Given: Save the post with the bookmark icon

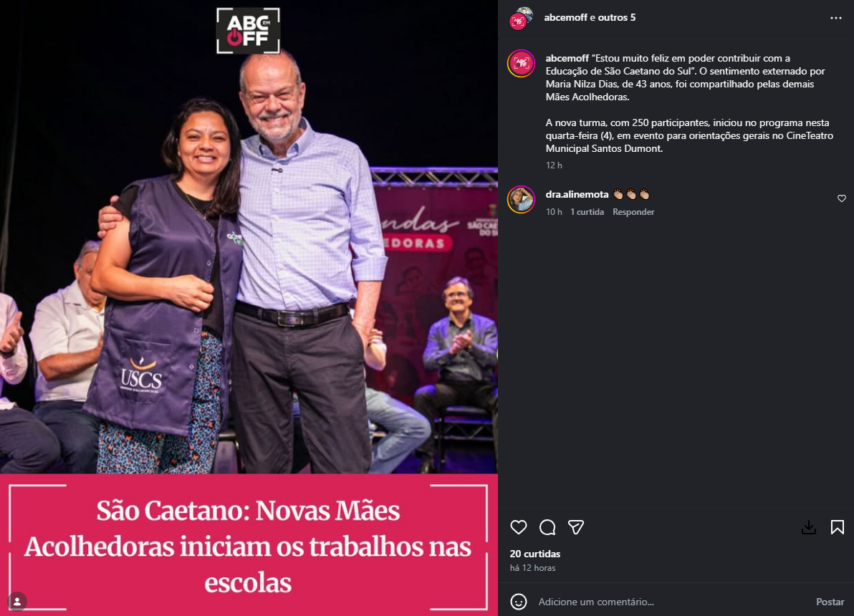Looking at the screenshot, I should (x=837, y=527).
